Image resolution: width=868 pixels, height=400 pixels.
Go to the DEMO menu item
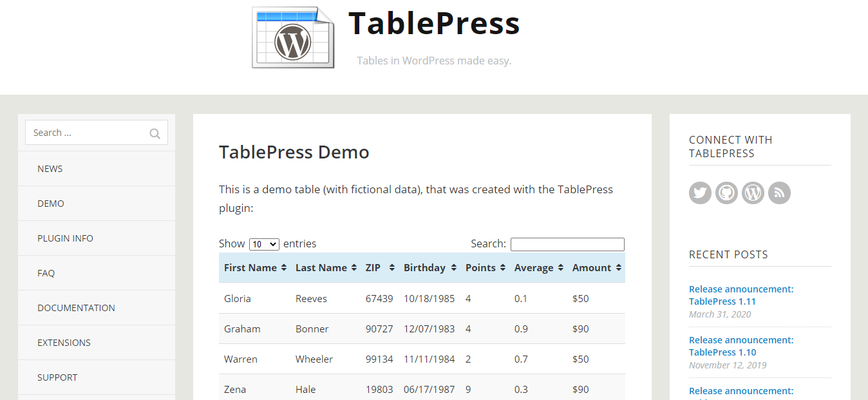97,204
